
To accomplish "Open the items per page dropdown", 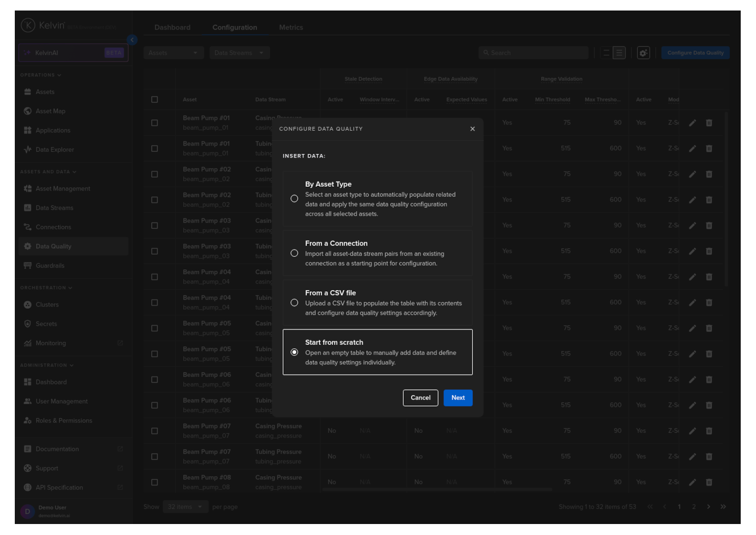I will [185, 507].
